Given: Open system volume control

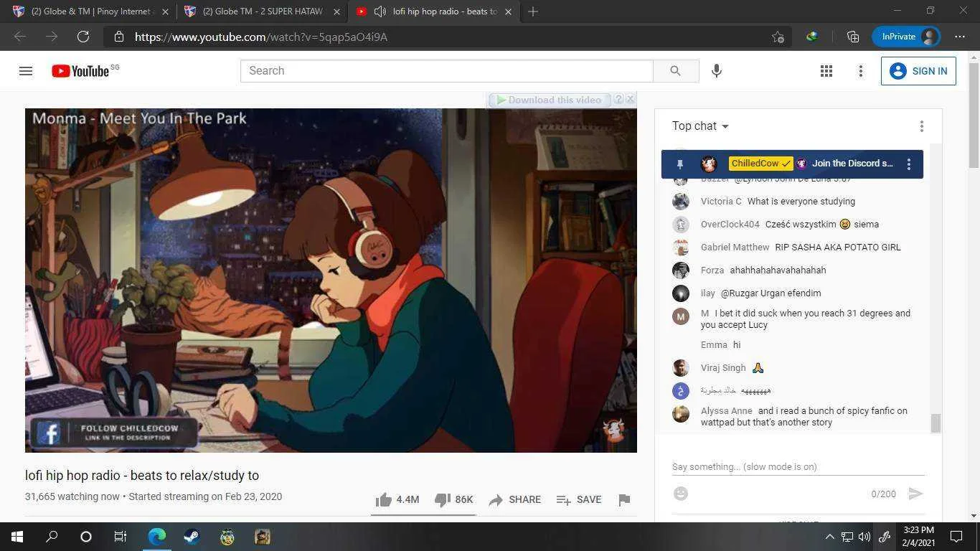Looking at the screenshot, I should click(x=864, y=537).
